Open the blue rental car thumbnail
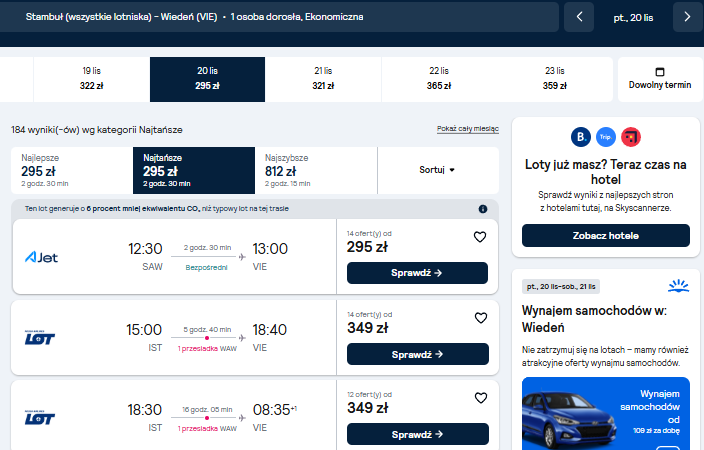Screen dimensions: 704x450 (606, 413)
